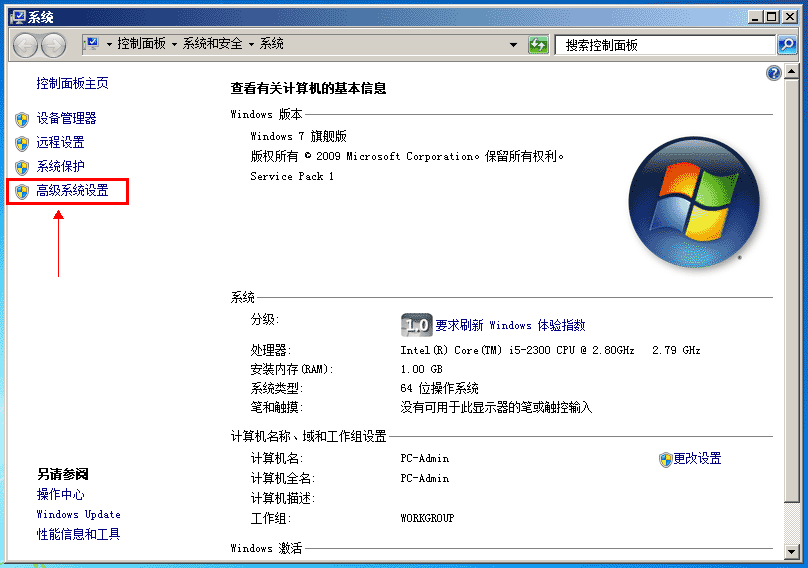Open Windows Update link
Viewport: 808px width, 568px height.
pyautogui.click(x=78, y=514)
